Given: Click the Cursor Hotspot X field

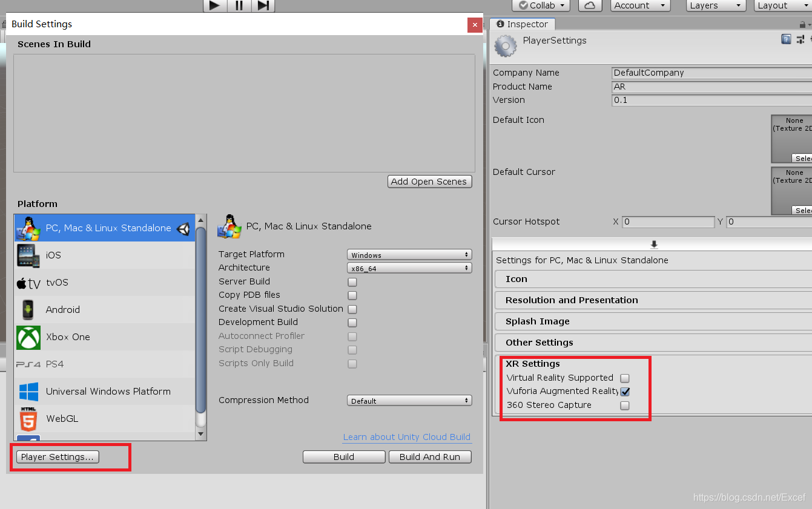Looking at the screenshot, I should tap(668, 222).
